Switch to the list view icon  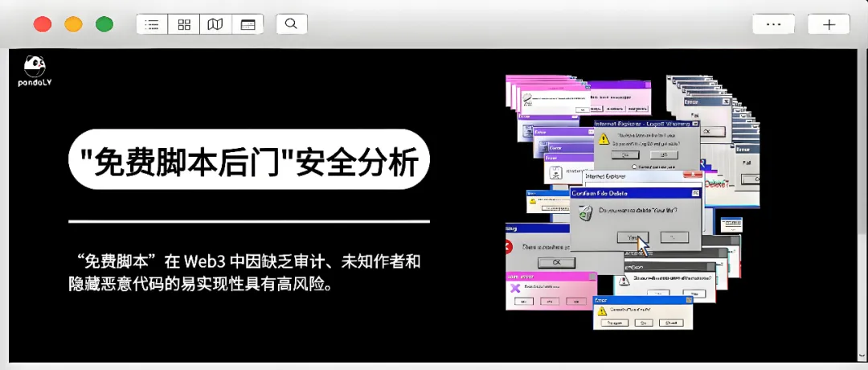[152, 24]
